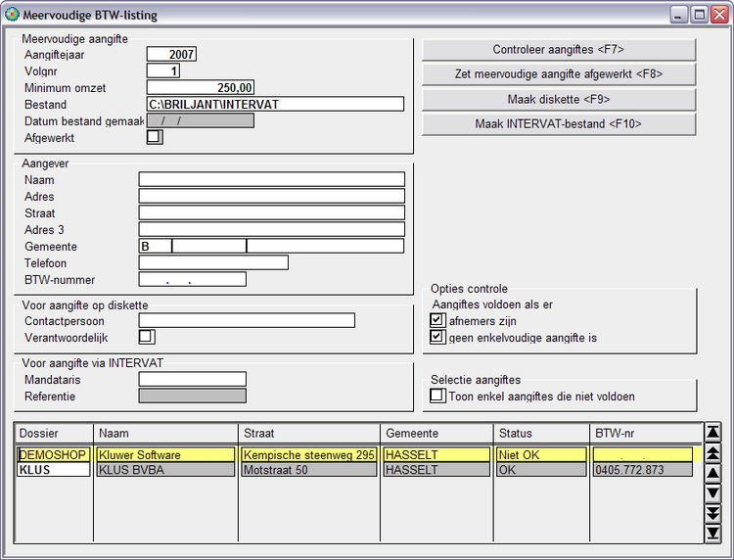Enable 'Toon enkel aangiftes die niet voldoen'
The width and height of the screenshot is (734, 560).
pos(437,396)
